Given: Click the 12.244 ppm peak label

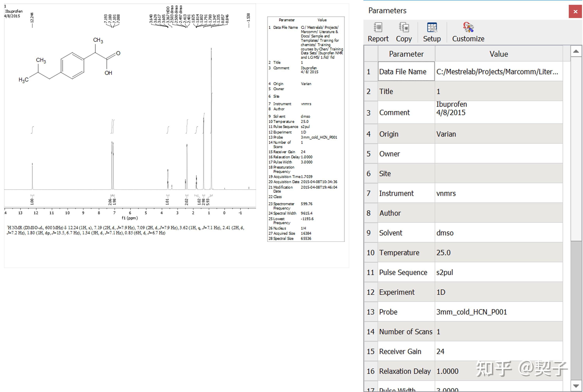Looking at the screenshot, I should coord(32,18).
